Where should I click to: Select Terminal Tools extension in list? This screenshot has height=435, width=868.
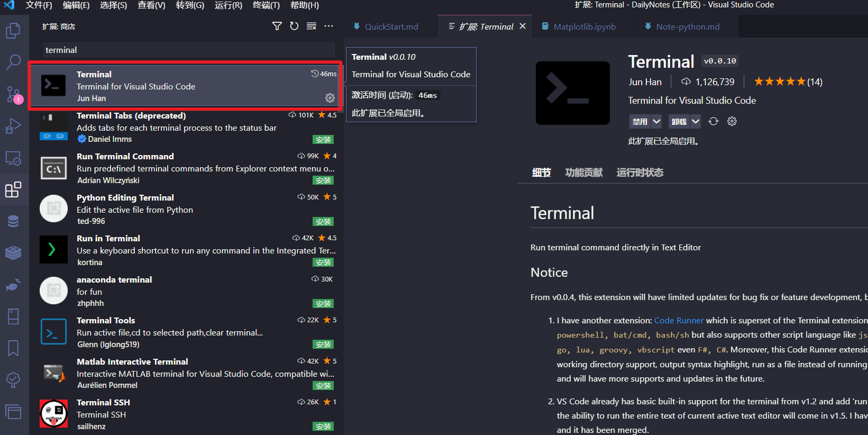point(186,332)
